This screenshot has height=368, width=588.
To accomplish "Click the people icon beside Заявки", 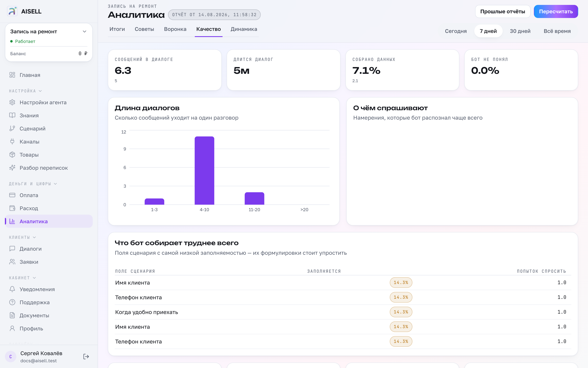I will 12,262.
